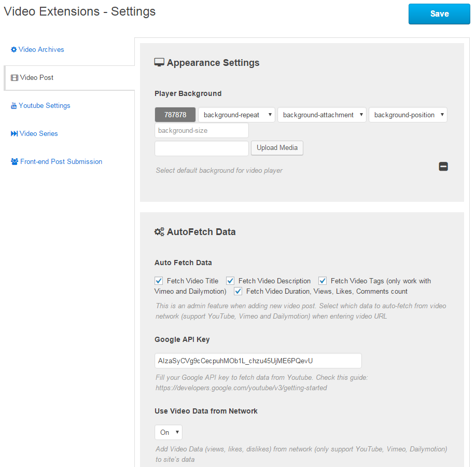
Task: Open the 787878 background color swatch
Action: pos(175,115)
